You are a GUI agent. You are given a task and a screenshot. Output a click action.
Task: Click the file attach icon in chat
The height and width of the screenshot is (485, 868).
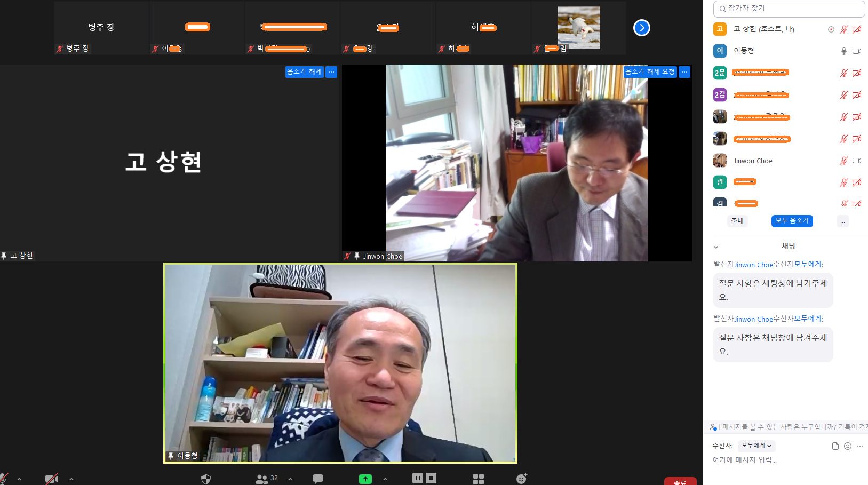pyautogui.click(x=835, y=446)
